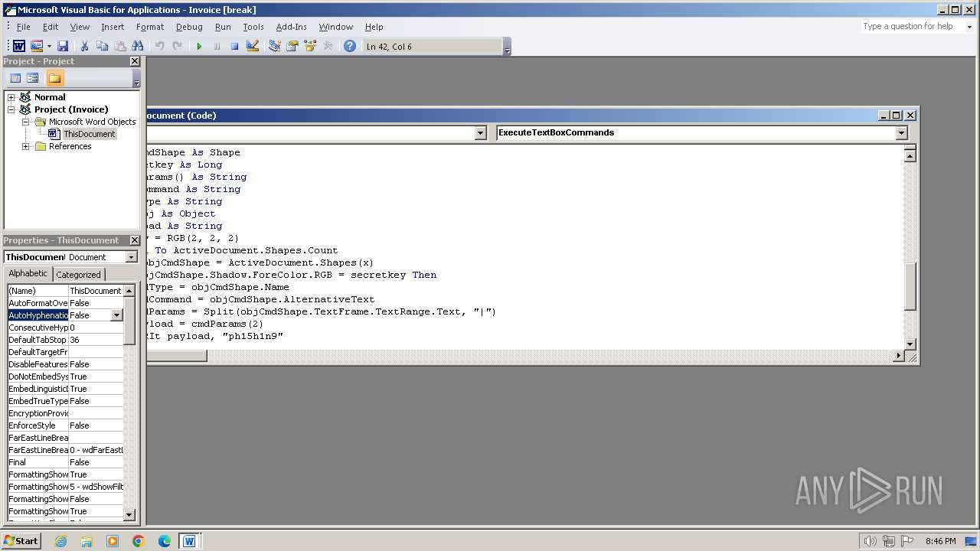Click the code window vertical scrollbar thumb

[x=910, y=286]
